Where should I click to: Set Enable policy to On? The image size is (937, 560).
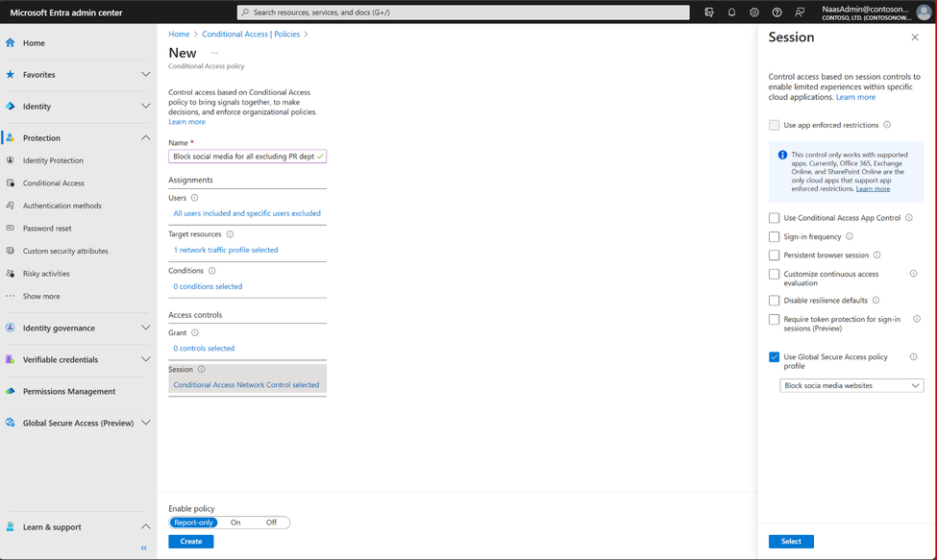tap(235, 523)
